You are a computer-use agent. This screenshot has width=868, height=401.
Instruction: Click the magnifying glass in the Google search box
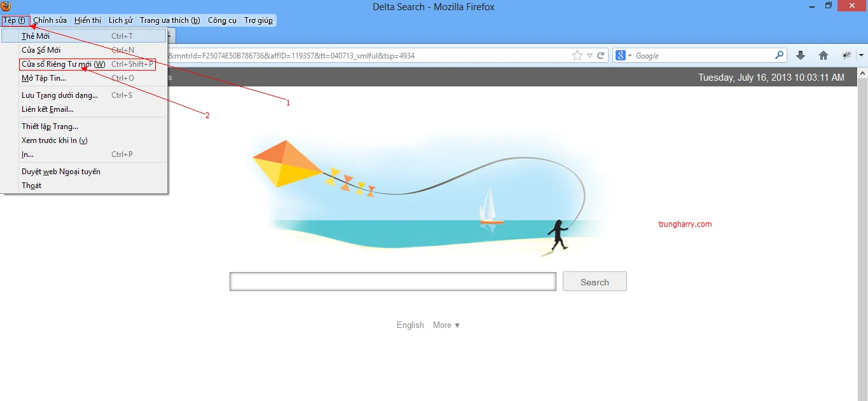click(x=779, y=56)
